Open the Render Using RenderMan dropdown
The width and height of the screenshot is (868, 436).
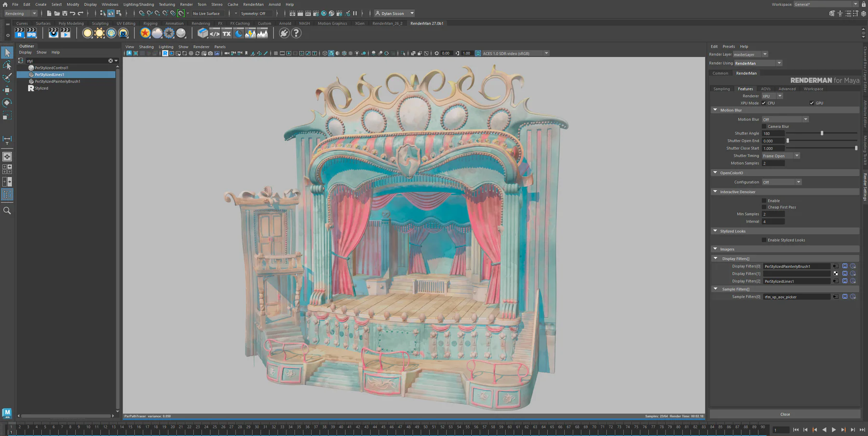click(x=758, y=63)
